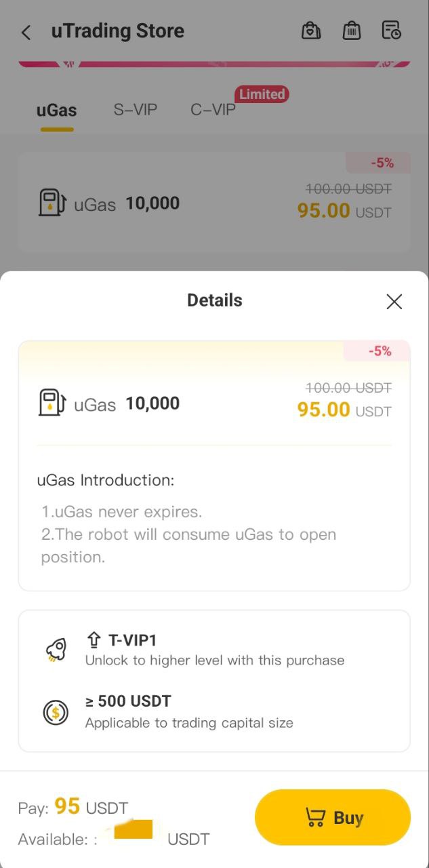This screenshot has width=429, height=868.
Task: Click the Limited badge on C-VIP
Action: (x=262, y=94)
